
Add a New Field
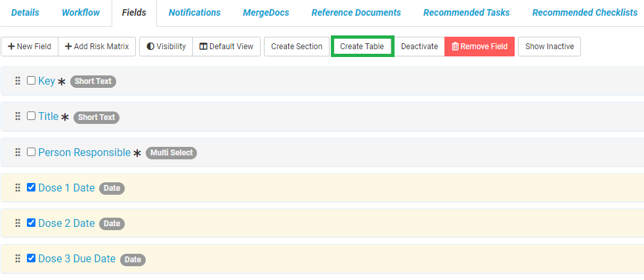pyautogui.click(x=30, y=47)
